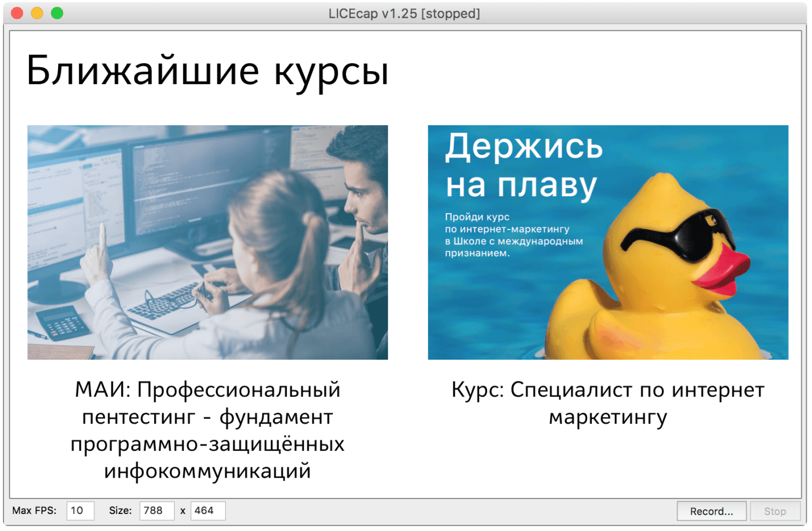Screen dimensions: 812x531
Task: Open the pentesting course photo thumbnail
Action: 208,242
